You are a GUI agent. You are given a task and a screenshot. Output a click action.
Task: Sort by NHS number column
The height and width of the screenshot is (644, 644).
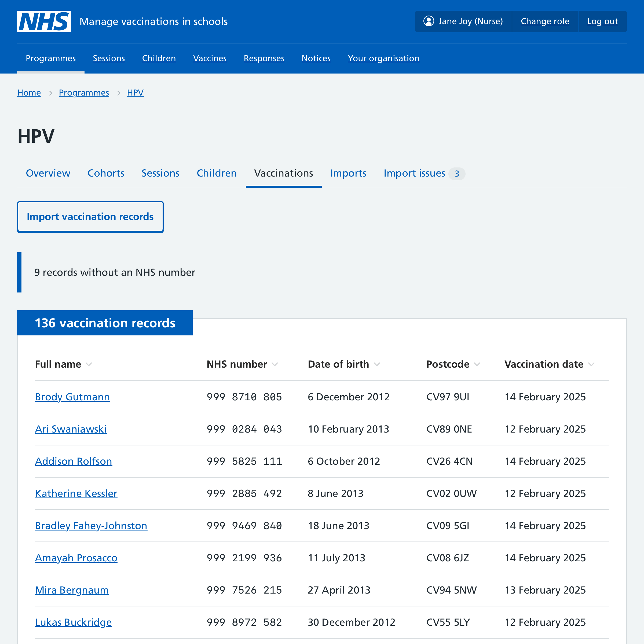tap(242, 364)
